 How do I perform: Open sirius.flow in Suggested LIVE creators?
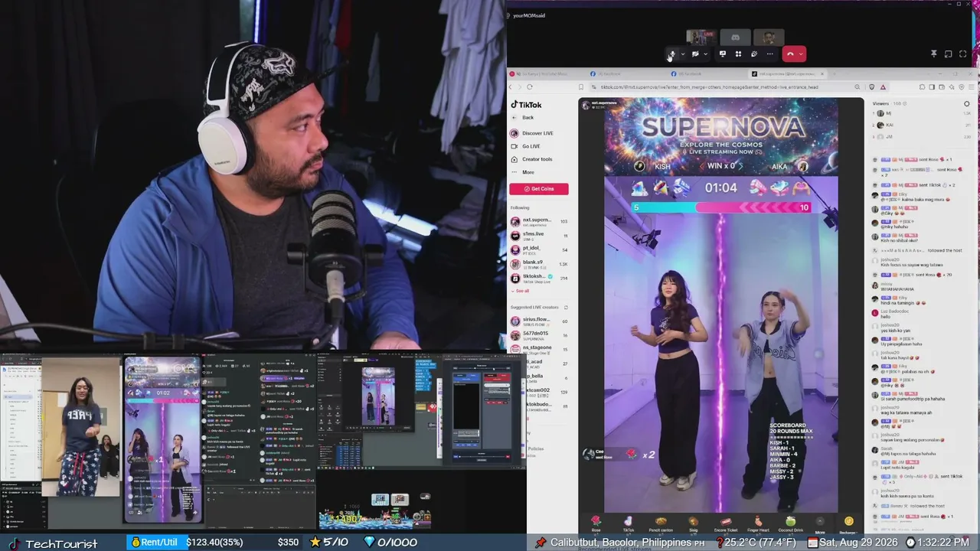(x=539, y=321)
